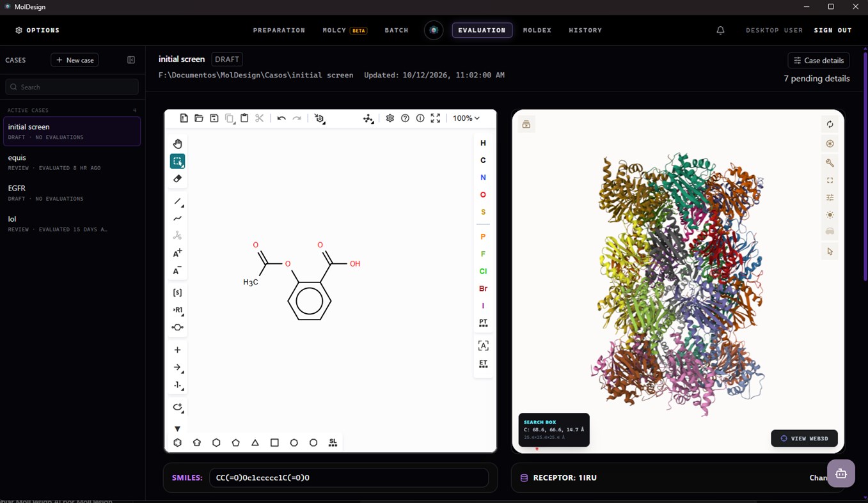Open the Molcy beta tab

coord(345,30)
